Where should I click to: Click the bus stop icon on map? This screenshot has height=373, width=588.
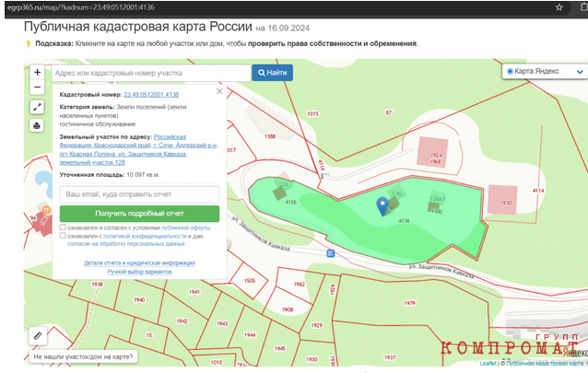point(330,253)
